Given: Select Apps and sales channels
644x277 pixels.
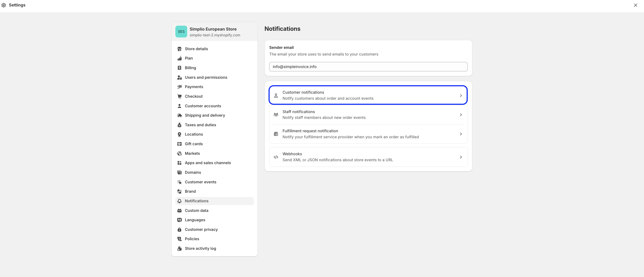Looking at the screenshot, I should [x=207, y=163].
